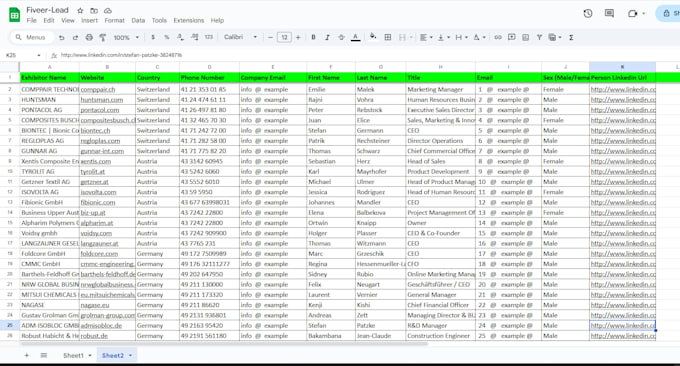Open the Help menu
Screen dimensions: 680x366
tap(217, 20)
